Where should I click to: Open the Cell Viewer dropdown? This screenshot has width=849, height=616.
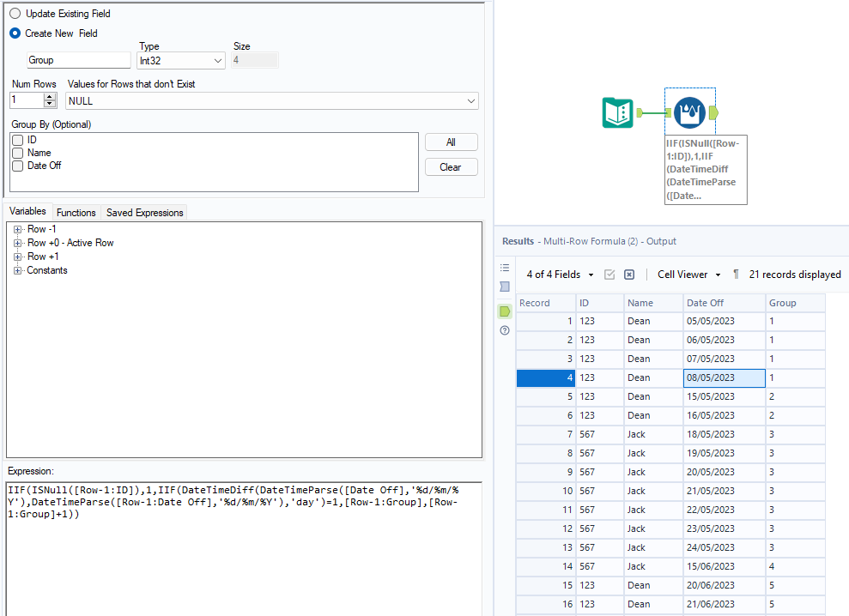pyautogui.click(x=688, y=275)
